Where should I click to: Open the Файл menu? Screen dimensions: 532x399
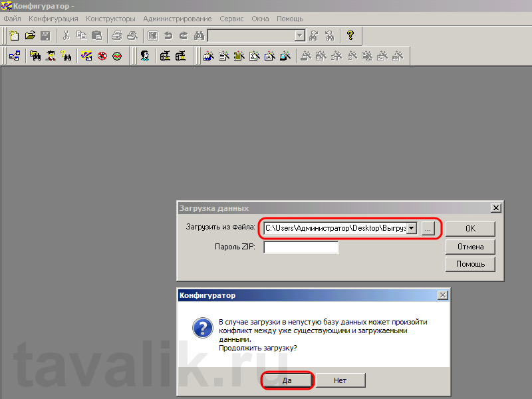(x=12, y=19)
